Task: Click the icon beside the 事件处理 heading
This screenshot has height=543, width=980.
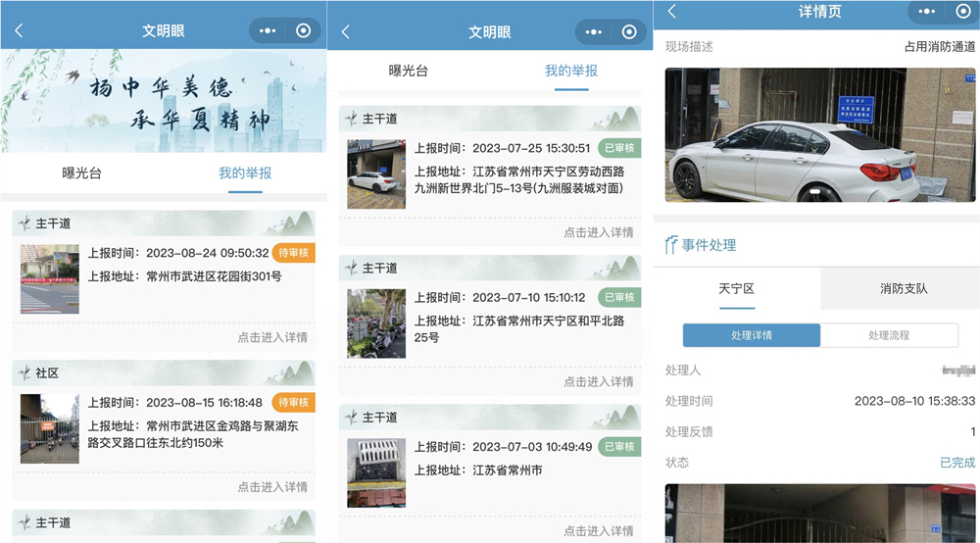Action: [671, 245]
